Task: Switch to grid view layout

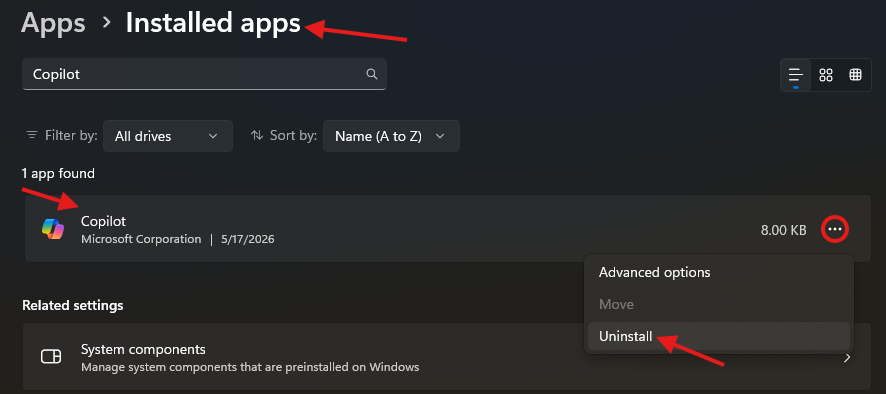Action: click(x=826, y=75)
